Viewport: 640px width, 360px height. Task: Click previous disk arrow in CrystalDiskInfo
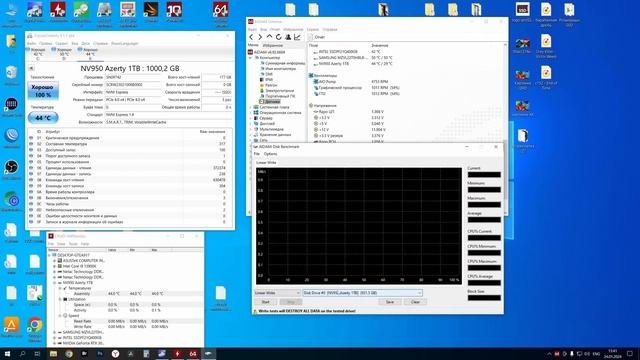[x=31, y=69]
